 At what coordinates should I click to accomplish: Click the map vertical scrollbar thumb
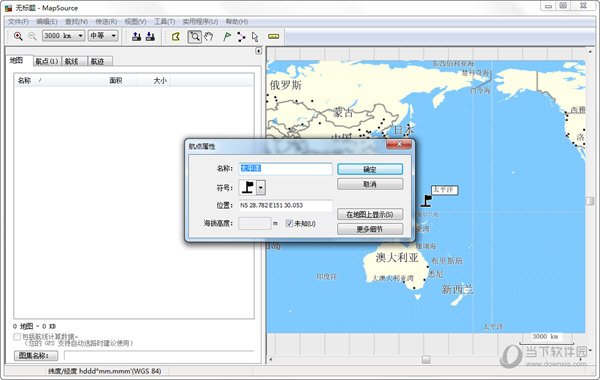[590, 201]
